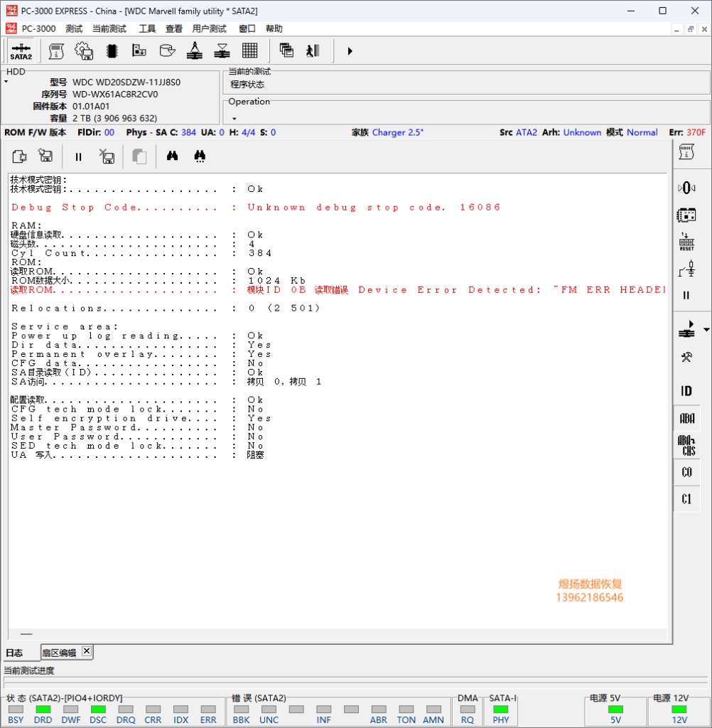
Task: Click find next binoculars with dots icon
Action: click(x=200, y=156)
